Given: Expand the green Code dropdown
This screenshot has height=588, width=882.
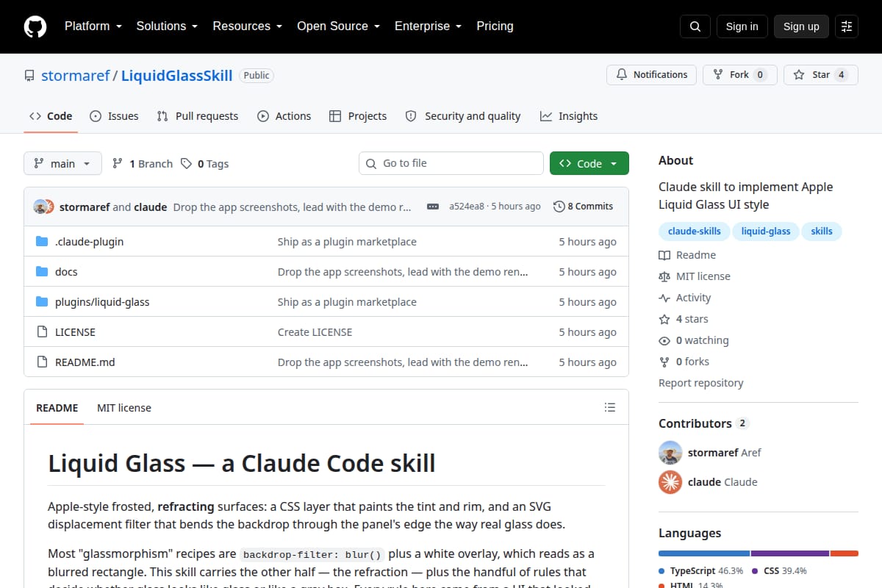Looking at the screenshot, I should click(x=589, y=163).
